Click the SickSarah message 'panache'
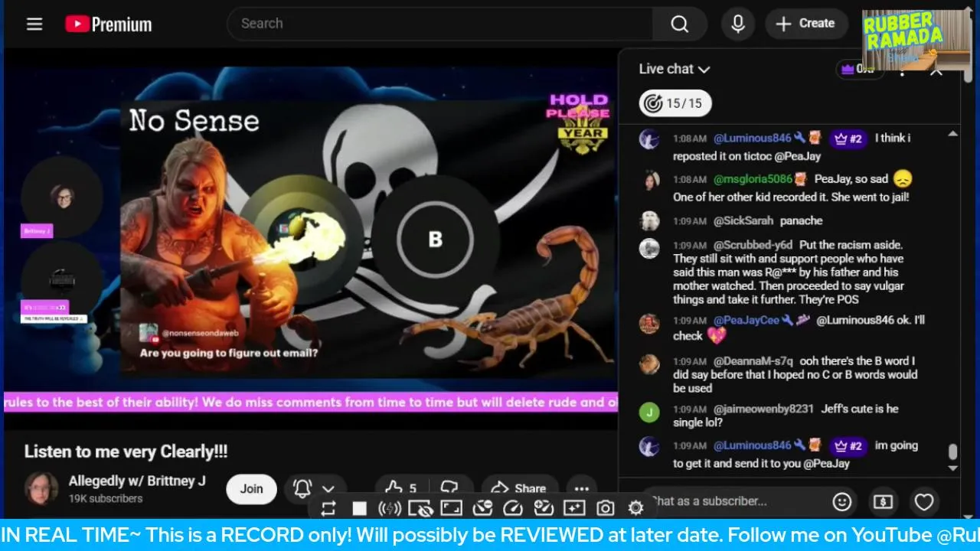Viewport: 980px width, 551px height. (801, 220)
